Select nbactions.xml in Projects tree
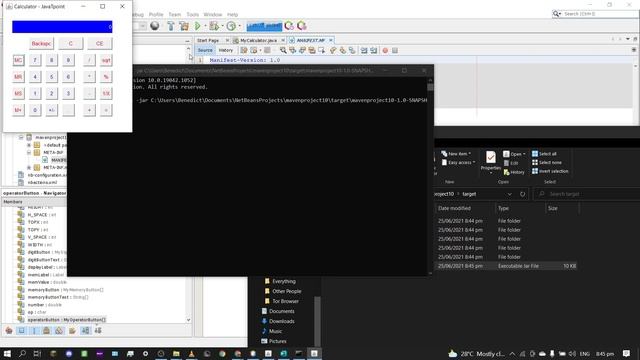 click(x=42, y=182)
